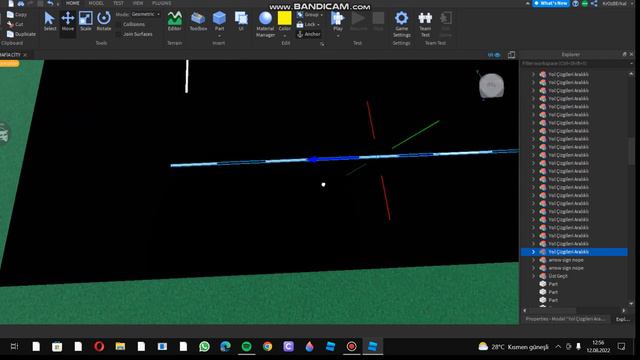Focus the Filter workspace search field
Viewport: 640px width, 360px height.
pyautogui.click(x=576, y=64)
